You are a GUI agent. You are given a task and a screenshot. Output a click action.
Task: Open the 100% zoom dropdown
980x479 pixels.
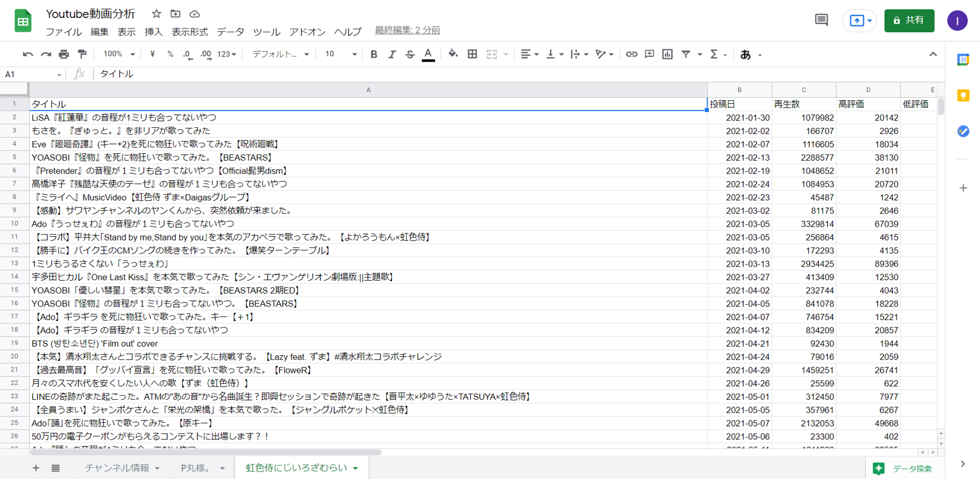click(x=119, y=54)
